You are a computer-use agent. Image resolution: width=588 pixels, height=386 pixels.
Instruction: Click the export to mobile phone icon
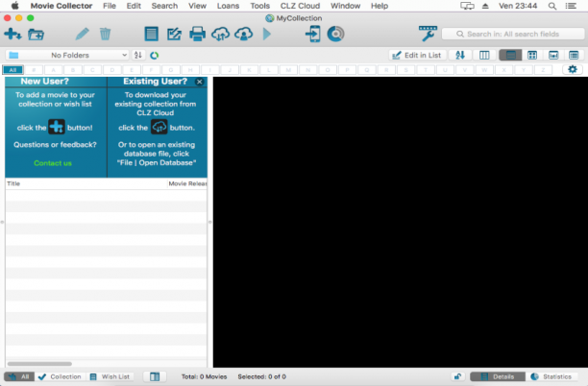pos(313,35)
